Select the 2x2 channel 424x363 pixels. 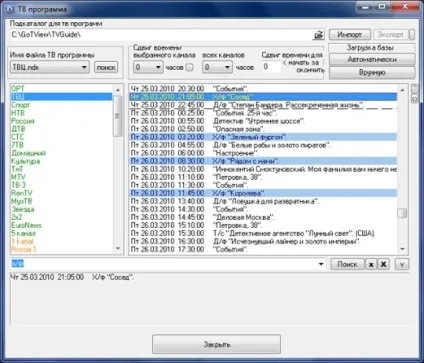coord(62,217)
